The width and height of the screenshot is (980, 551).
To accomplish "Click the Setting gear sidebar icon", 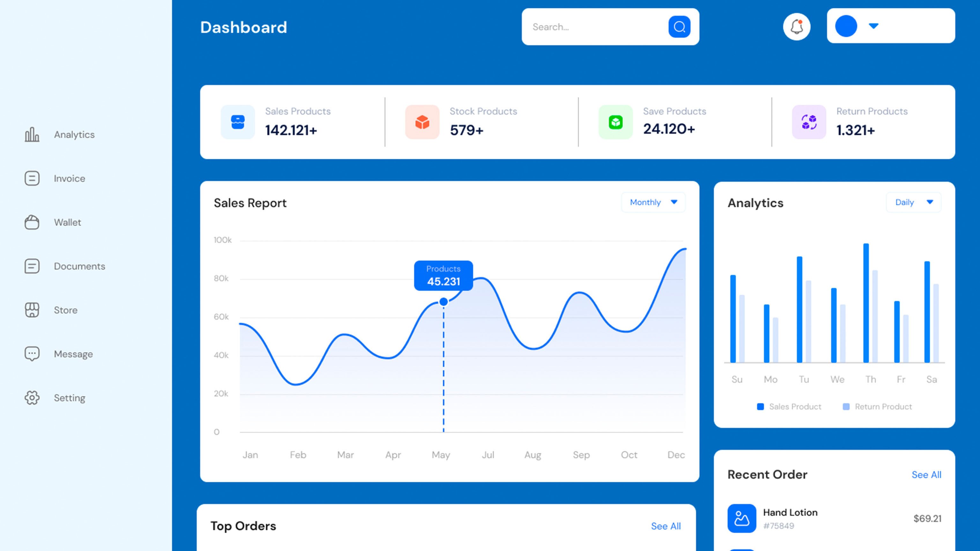I will (x=32, y=398).
